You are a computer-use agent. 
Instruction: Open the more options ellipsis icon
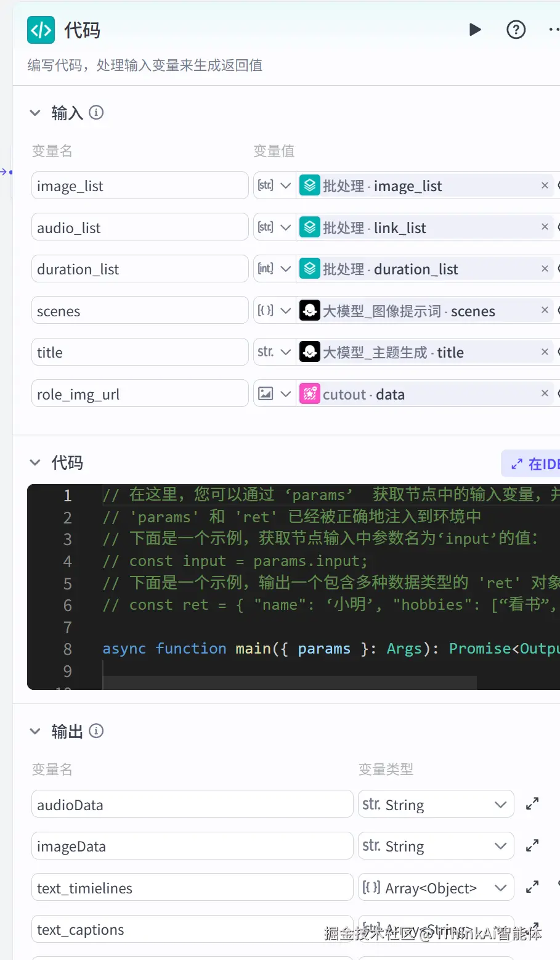pos(553,29)
